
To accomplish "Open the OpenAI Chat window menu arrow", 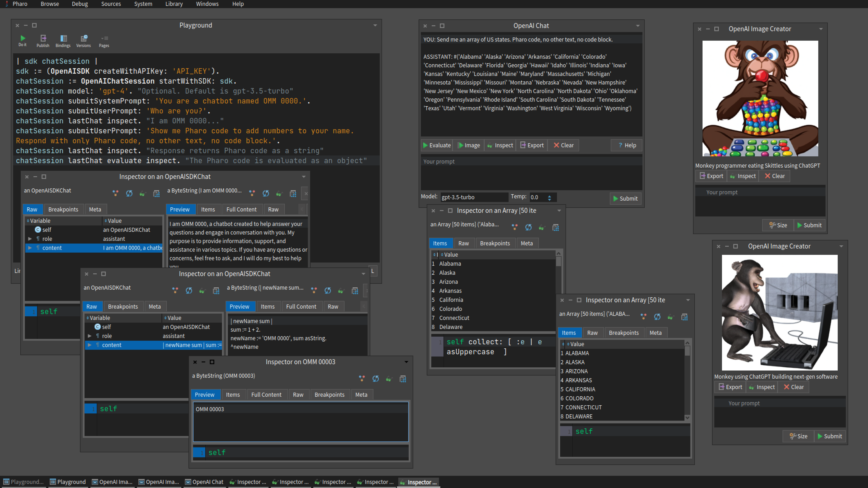I will (637, 26).
